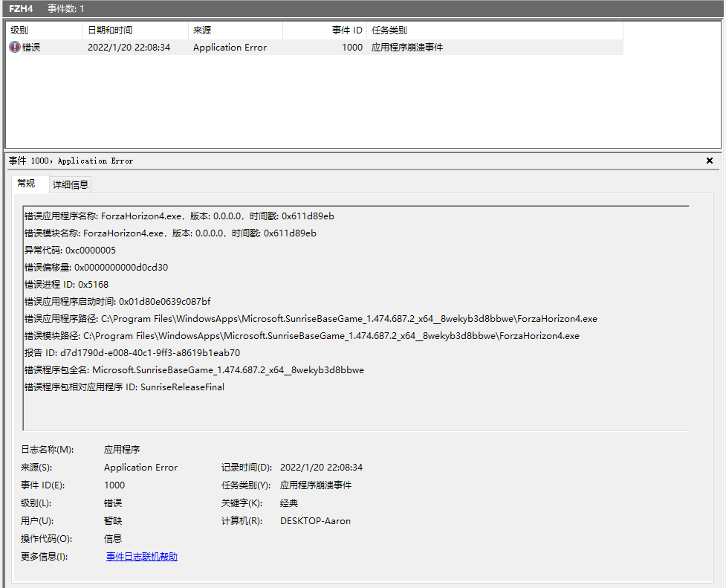Click the 错误应用程序名称 ForzaHorizon4.exe line
The height and width of the screenshot is (588, 726).
(x=179, y=216)
